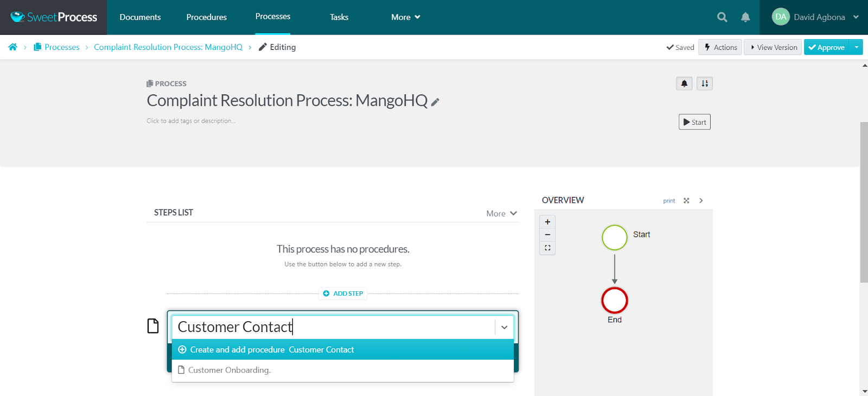Screen dimensions: 868x396
Task: Select the Customer Onboarding suggestion
Action: [343, 370]
